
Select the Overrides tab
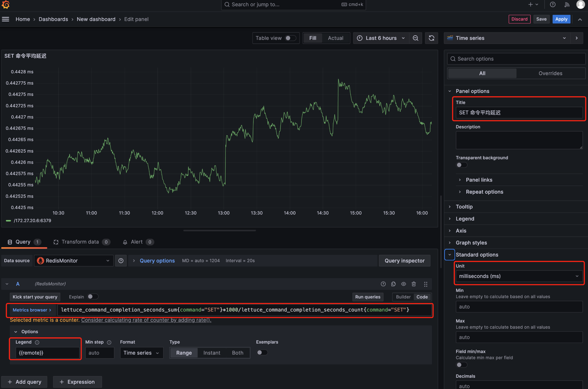[550, 73]
